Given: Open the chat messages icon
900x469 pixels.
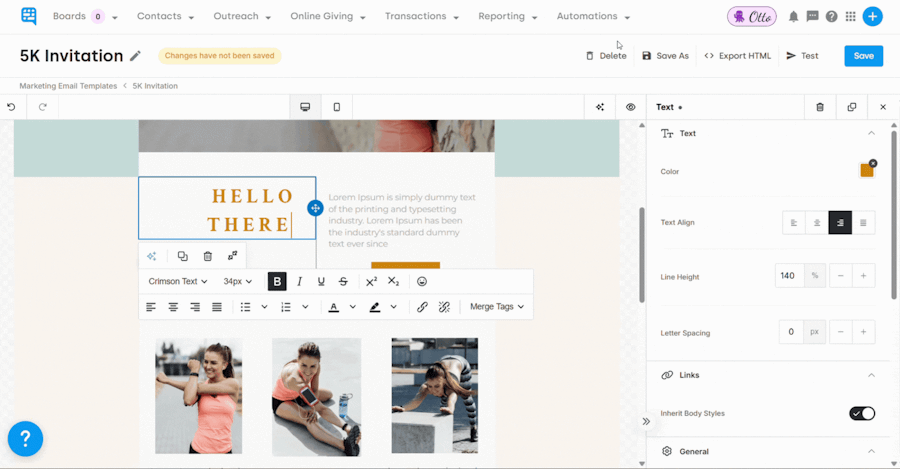Looking at the screenshot, I should pos(812,17).
